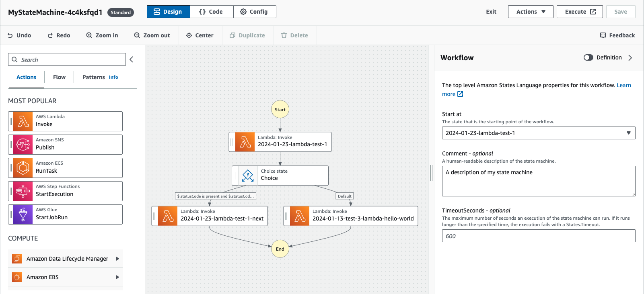Expand Amazon Data Lifecycle Manager actions
This screenshot has width=644, height=294.
coord(117,259)
